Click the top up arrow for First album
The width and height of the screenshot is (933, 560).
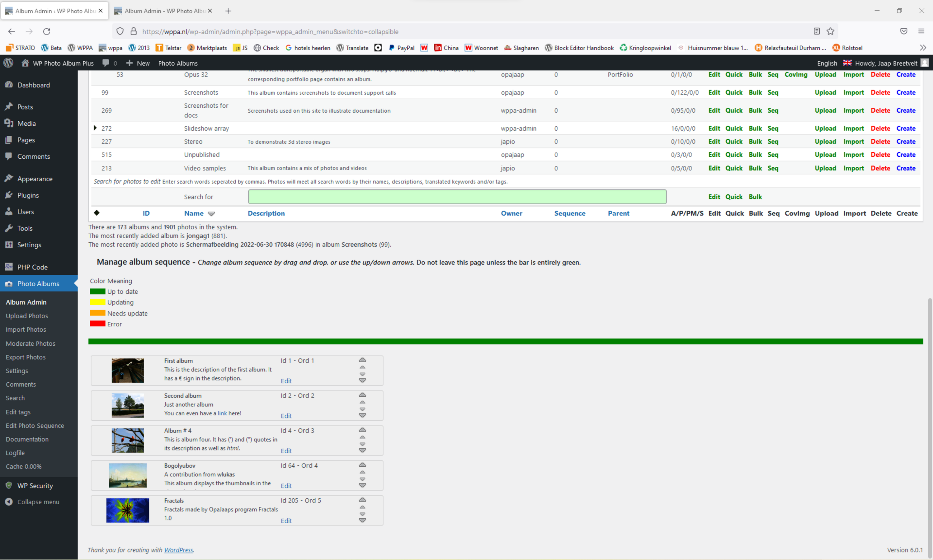point(362,360)
